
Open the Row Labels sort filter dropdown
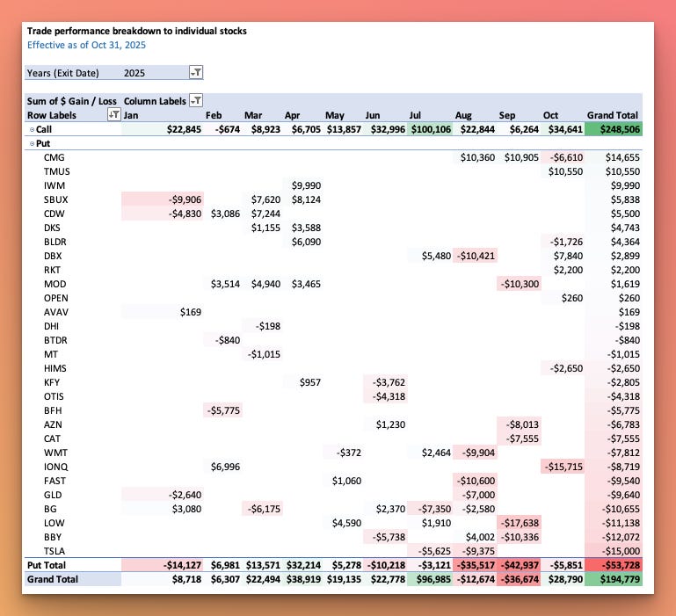pyautogui.click(x=113, y=114)
